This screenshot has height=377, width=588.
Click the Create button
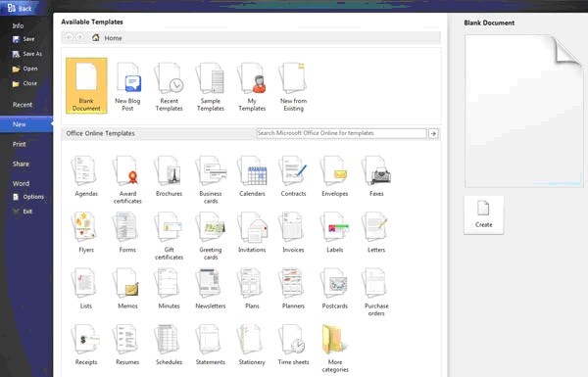point(484,215)
